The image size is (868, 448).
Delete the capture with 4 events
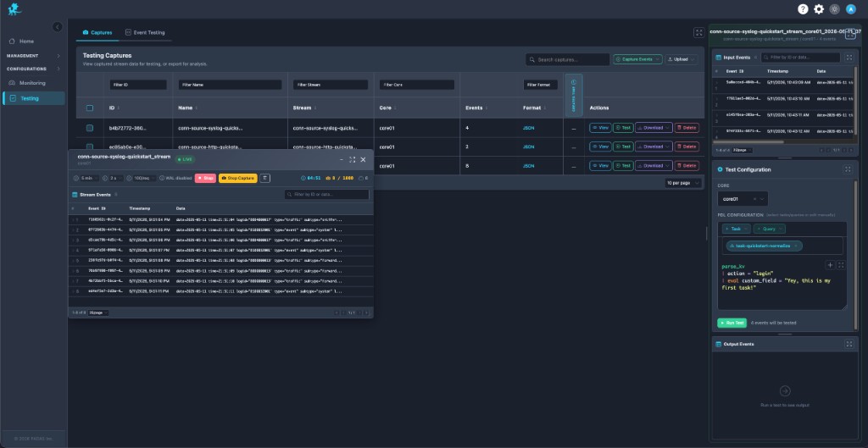pos(687,128)
